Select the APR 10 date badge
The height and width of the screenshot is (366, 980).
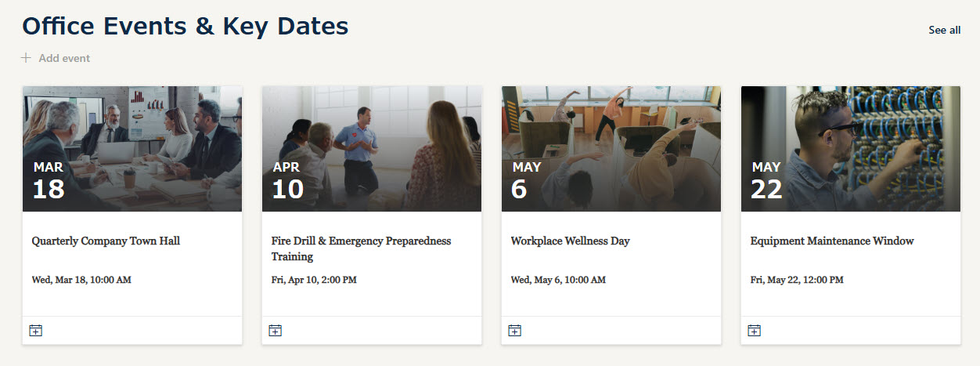(287, 181)
